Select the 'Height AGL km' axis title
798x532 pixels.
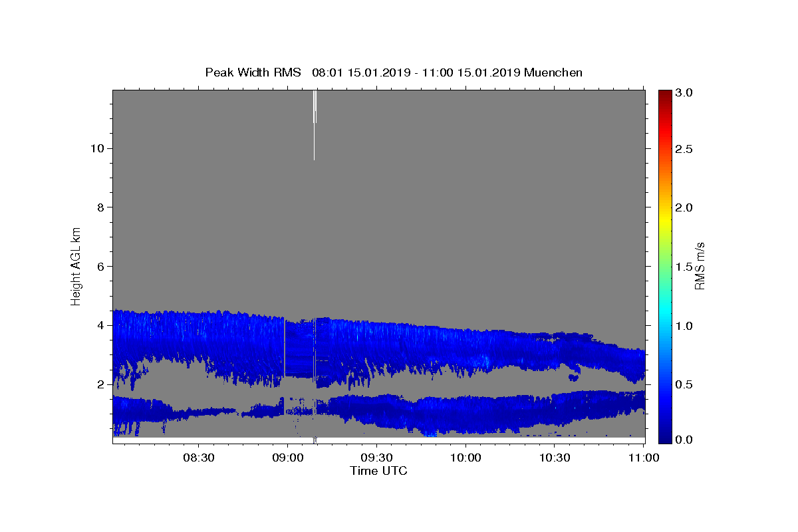pyautogui.click(x=76, y=266)
